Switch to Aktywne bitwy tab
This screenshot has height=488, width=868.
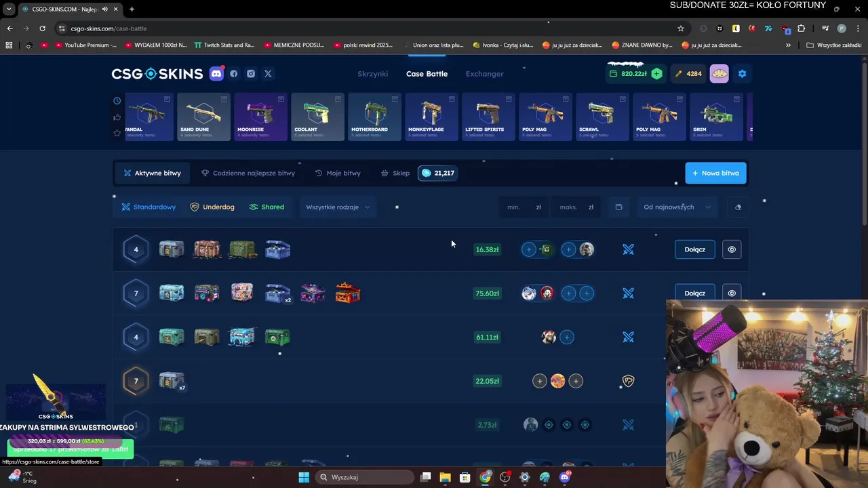click(152, 173)
